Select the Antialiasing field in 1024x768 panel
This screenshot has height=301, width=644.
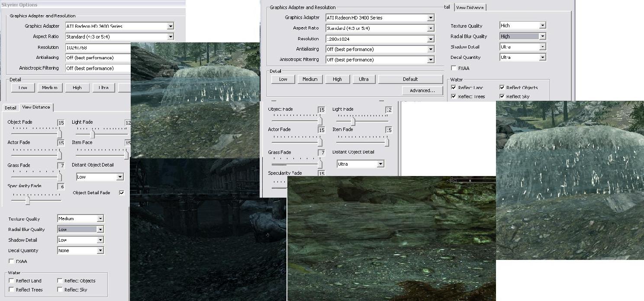pos(98,58)
